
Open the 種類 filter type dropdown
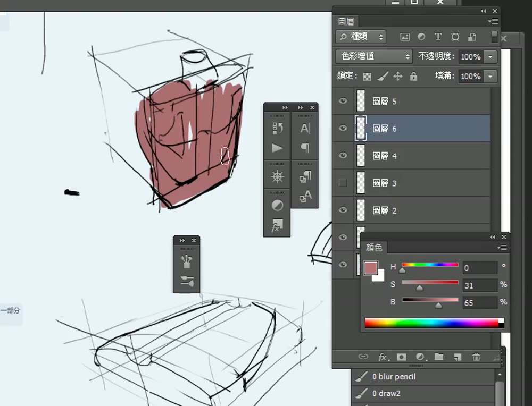[361, 37]
